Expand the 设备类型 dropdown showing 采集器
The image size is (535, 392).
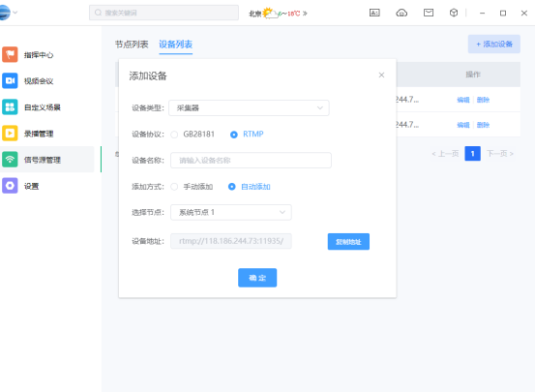click(249, 107)
